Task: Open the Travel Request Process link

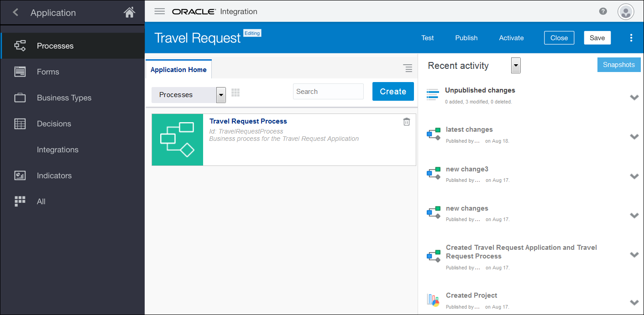Action: click(248, 121)
